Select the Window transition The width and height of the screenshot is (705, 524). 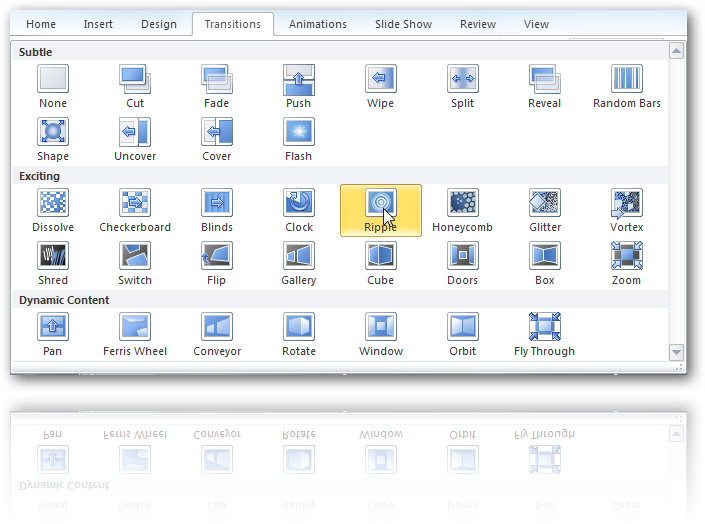(x=380, y=335)
